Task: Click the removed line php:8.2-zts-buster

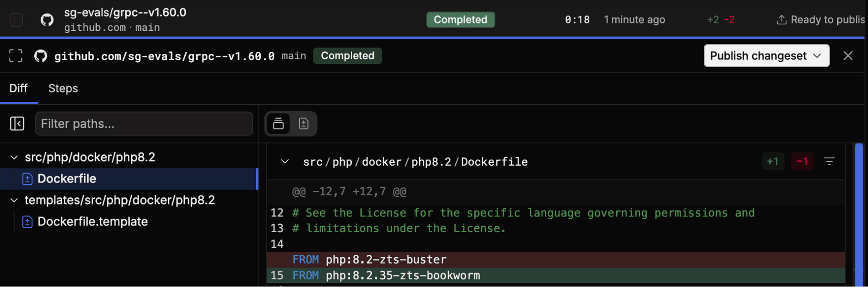Action: click(556, 260)
